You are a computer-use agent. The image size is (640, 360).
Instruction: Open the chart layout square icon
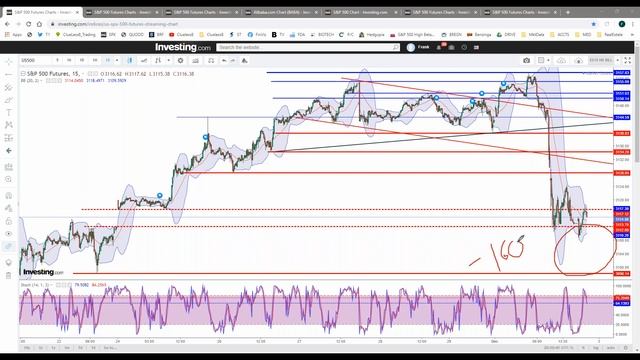(541, 60)
